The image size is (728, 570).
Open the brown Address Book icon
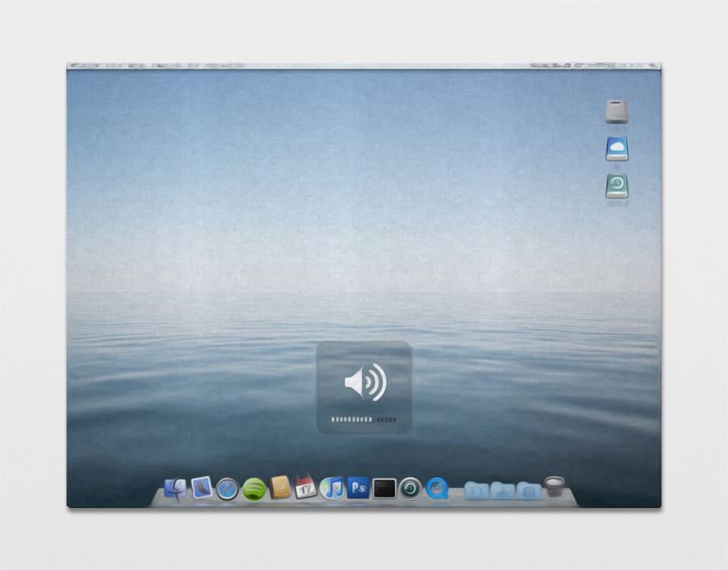click(280, 488)
